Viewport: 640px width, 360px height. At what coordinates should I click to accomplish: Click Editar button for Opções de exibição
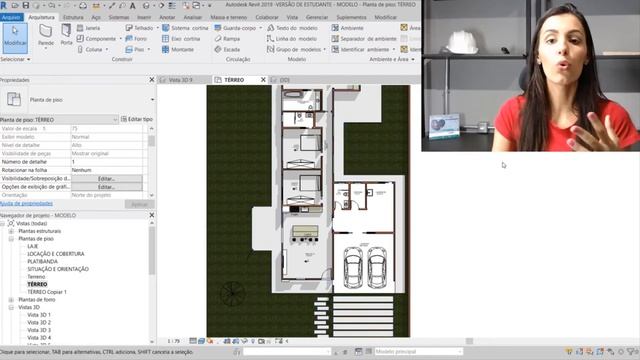[107, 187]
